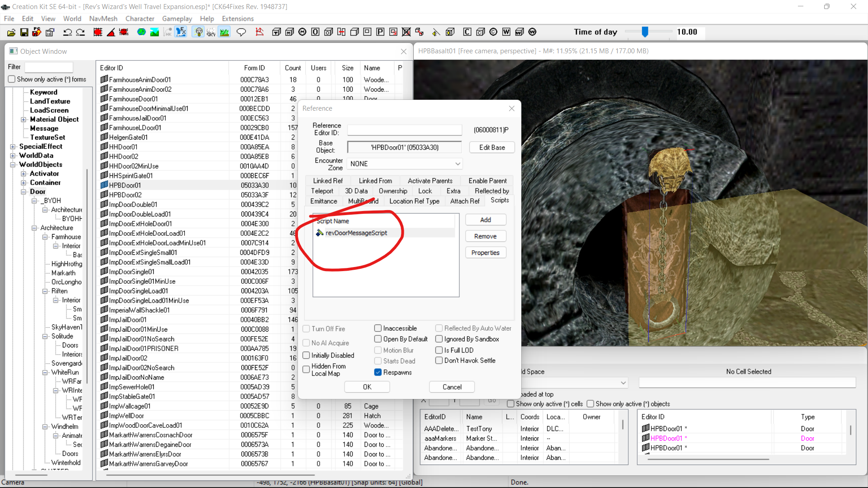The image size is (868, 488).
Task: Expand the WorldData tree node
Action: coord(13,156)
